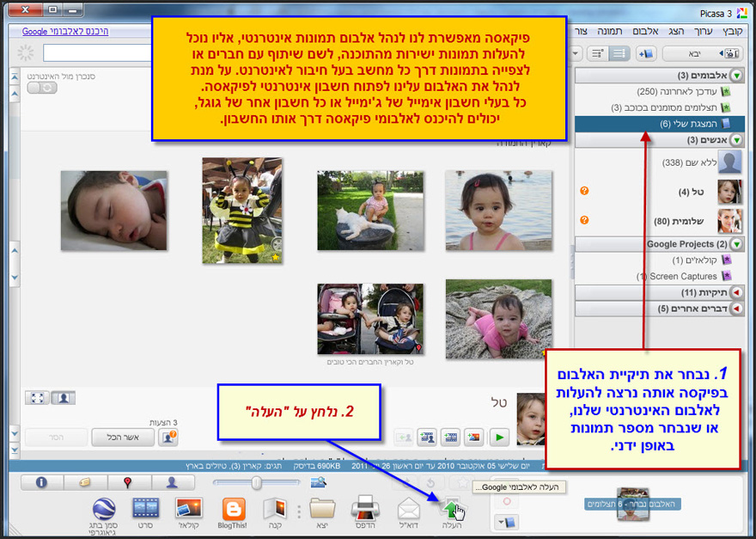756x539 pixels.
Task: Collapse the Google Projects (2) section
Action: 736,243
